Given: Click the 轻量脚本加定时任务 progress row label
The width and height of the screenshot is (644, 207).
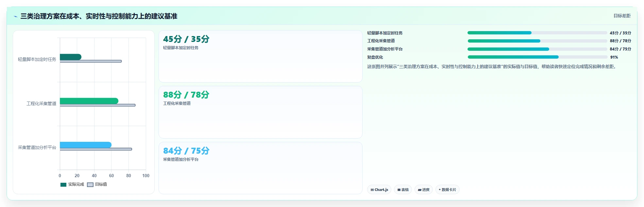Looking at the screenshot, I should tap(385, 33).
